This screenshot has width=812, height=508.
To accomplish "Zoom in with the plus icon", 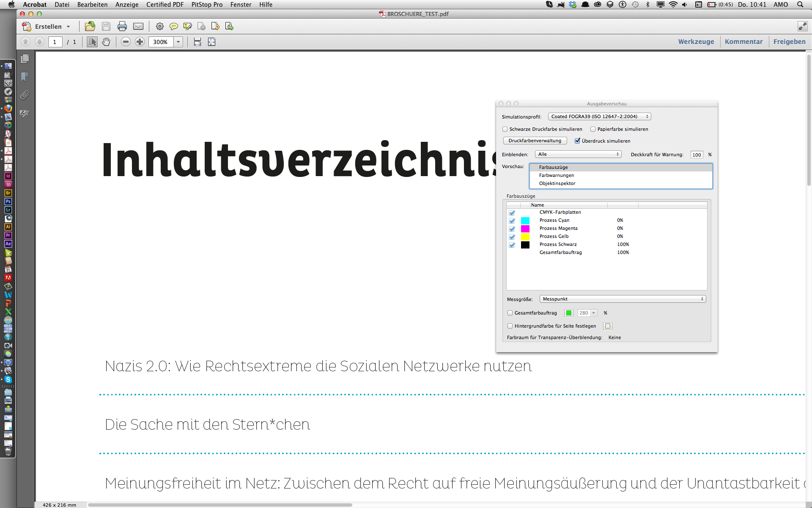I will 140,41.
